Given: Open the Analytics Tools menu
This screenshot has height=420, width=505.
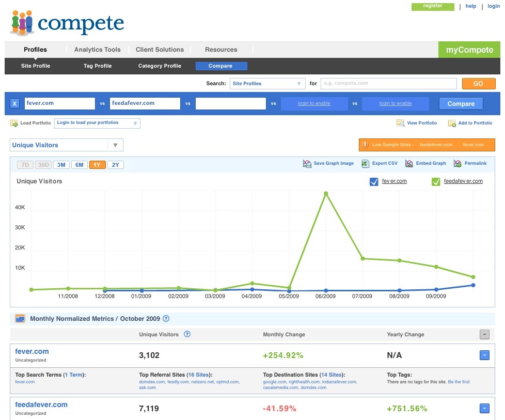Looking at the screenshot, I should [97, 50].
